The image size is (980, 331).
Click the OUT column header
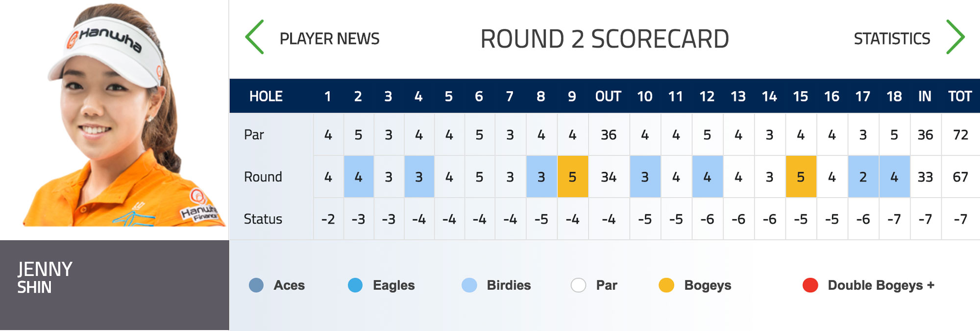point(608,96)
